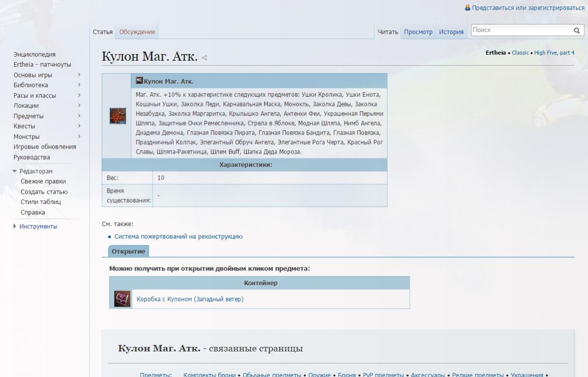Viewport: 588px width, 377px height.
Task: Click the user icon next to login link
Action: tap(467, 8)
